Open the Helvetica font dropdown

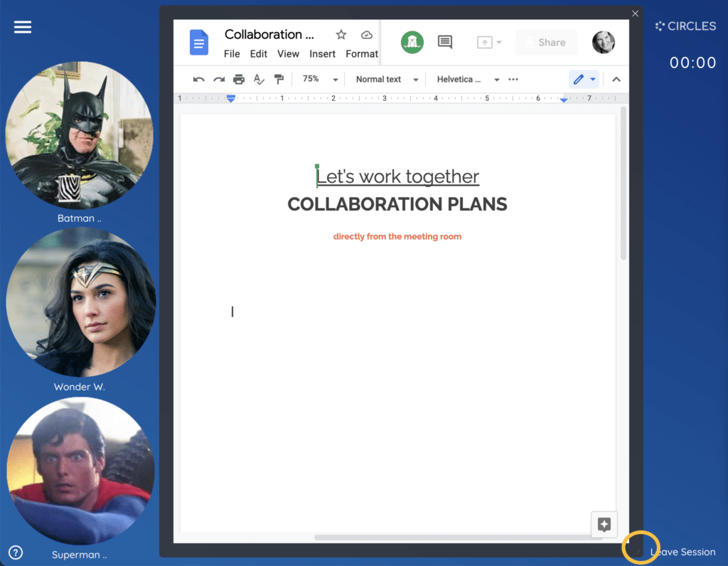(468, 80)
